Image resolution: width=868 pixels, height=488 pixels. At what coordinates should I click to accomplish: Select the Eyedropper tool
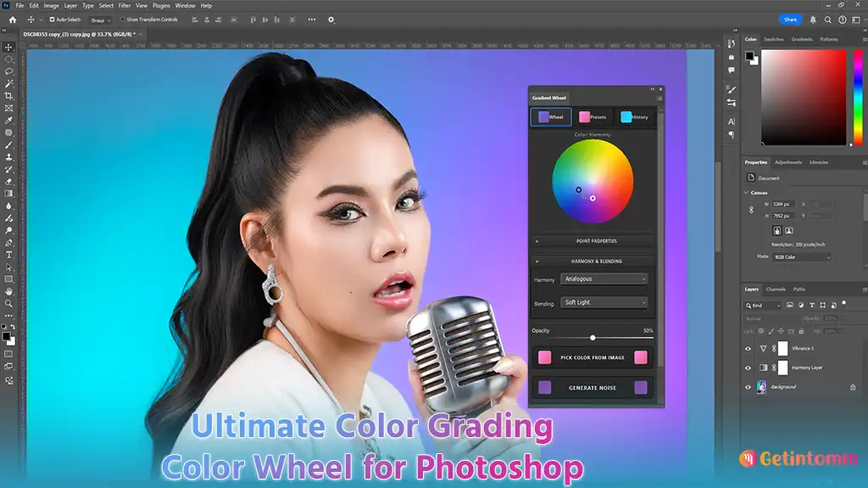point(8,120)
